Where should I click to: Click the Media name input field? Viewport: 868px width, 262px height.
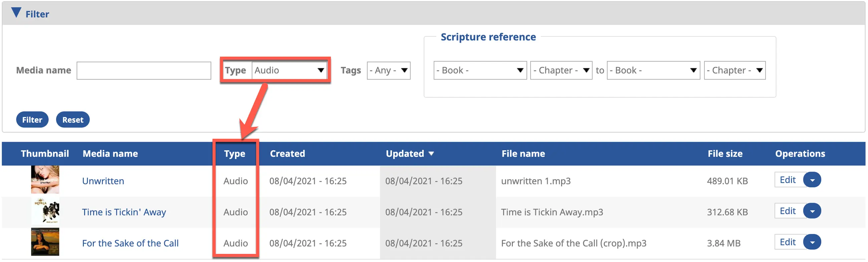pyautogui.click(x=144, y=71)
